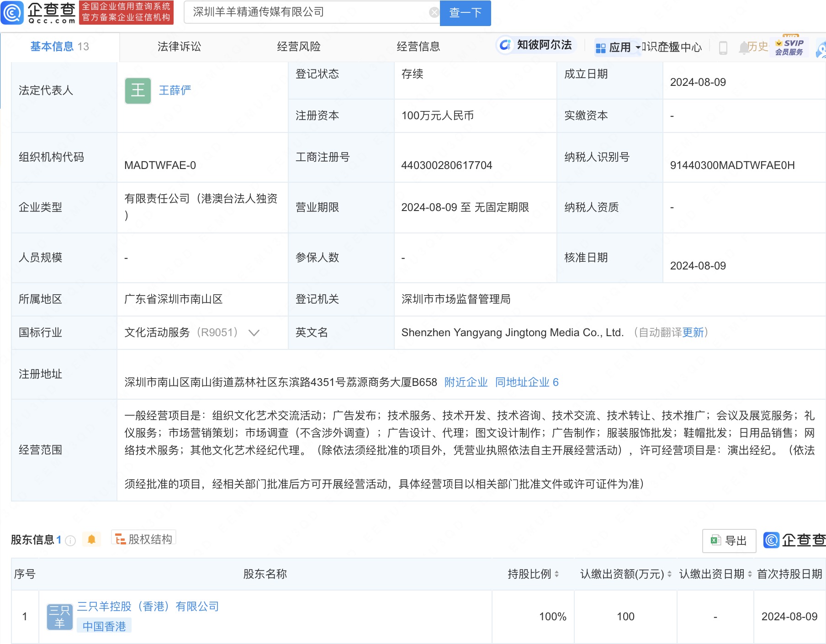Screen dimensions: 826x644
Task: Click the orange bell monitor icon beside 股东信息
Action: (91, 539)
